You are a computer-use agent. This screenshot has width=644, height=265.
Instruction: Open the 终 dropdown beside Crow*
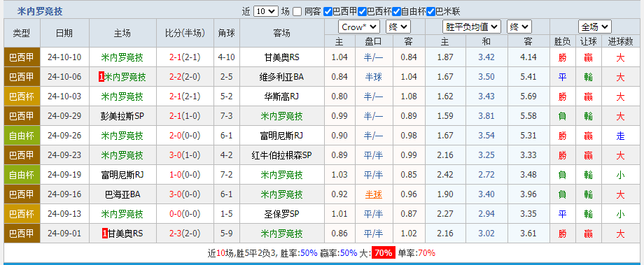click(398, 27)
